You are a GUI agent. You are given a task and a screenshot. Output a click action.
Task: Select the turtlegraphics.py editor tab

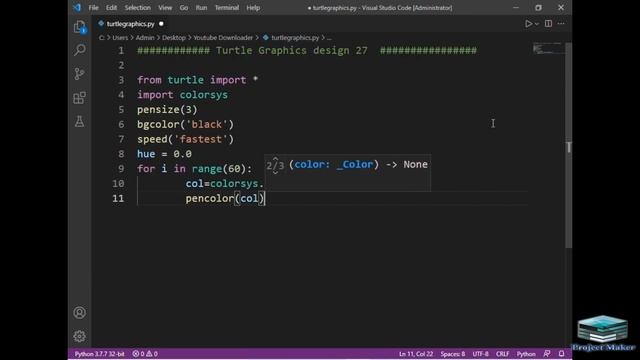(131, 24)
